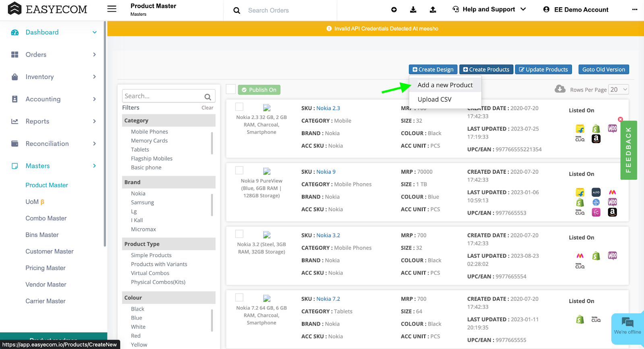Click the Filters search magnifier icon
This screenshot has width=644, height=349.
[208, 97]
